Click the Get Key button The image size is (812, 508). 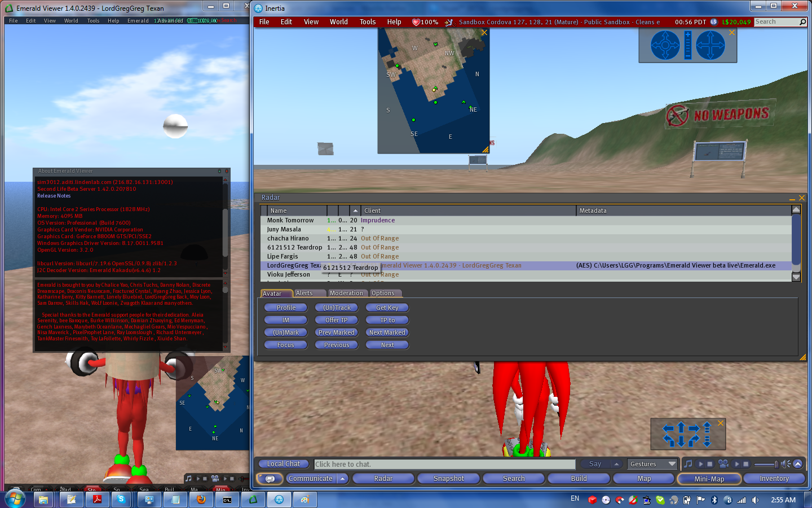387,308
